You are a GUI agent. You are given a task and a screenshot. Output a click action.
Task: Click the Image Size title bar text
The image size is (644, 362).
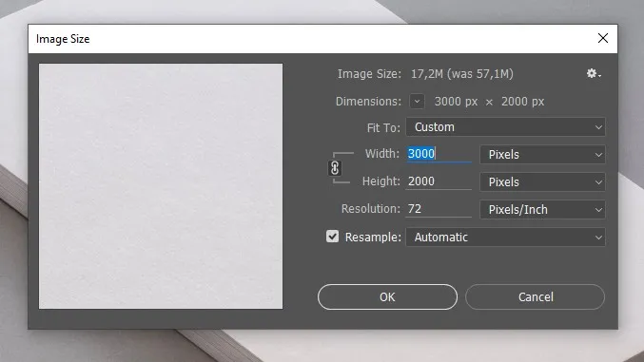[x=63, y=39]
